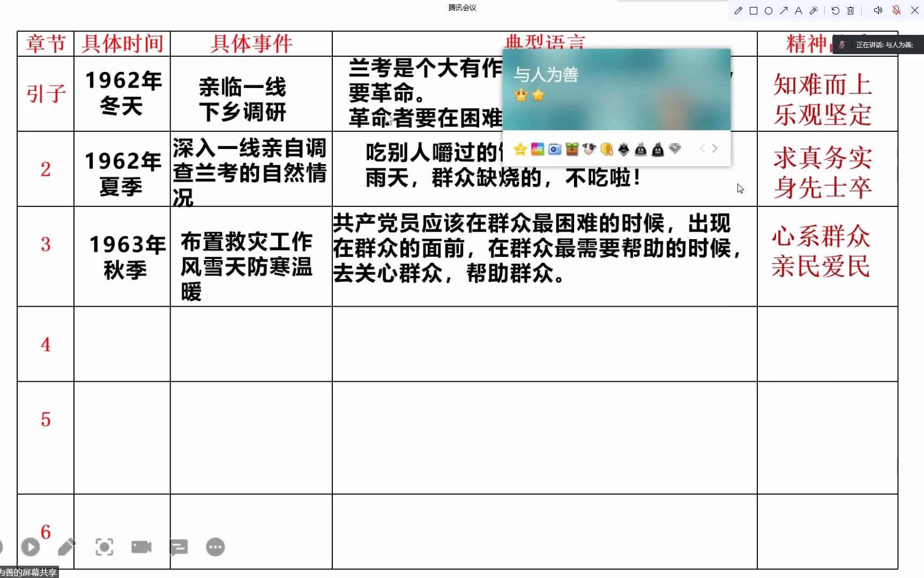Click the cow badge icon
The width and height of the screenshot is (924, 578).
589,149
